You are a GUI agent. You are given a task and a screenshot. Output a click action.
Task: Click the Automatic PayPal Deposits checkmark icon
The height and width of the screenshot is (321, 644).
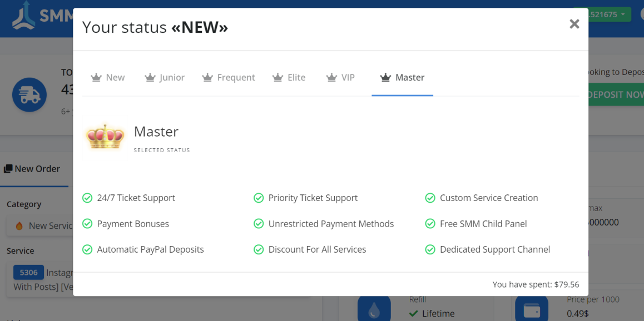pyautogui.click(x=87, y=250)
